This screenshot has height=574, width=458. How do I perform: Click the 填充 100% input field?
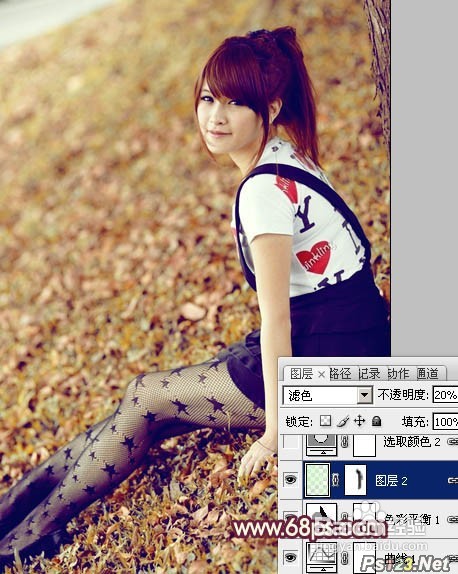[x=445, y=422]
